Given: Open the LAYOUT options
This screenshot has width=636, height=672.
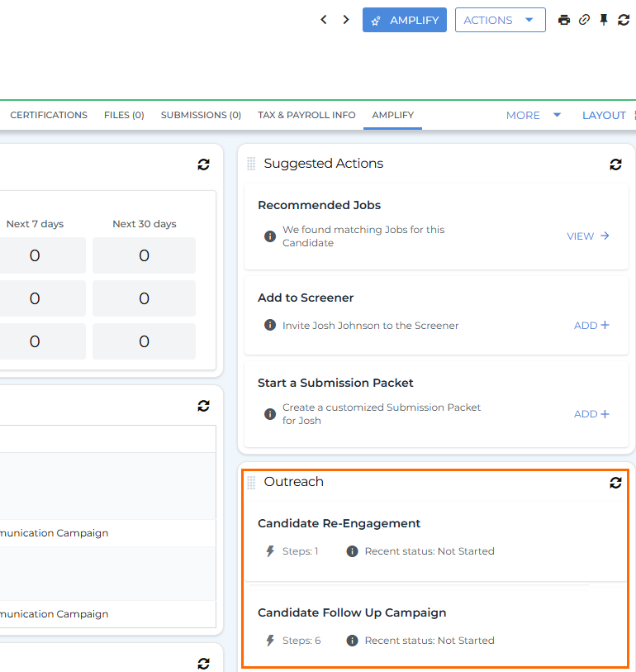Looking at the screenshot, I should pos(605,115).
